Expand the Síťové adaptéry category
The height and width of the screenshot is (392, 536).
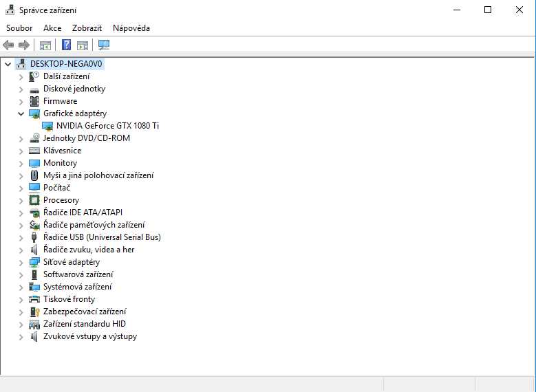click(x=21, y=263)
